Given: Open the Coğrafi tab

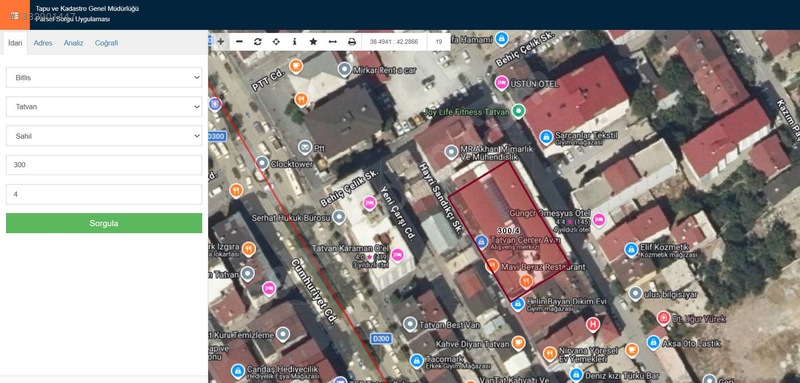Looking at the screenshot, I should coord(106,43).
